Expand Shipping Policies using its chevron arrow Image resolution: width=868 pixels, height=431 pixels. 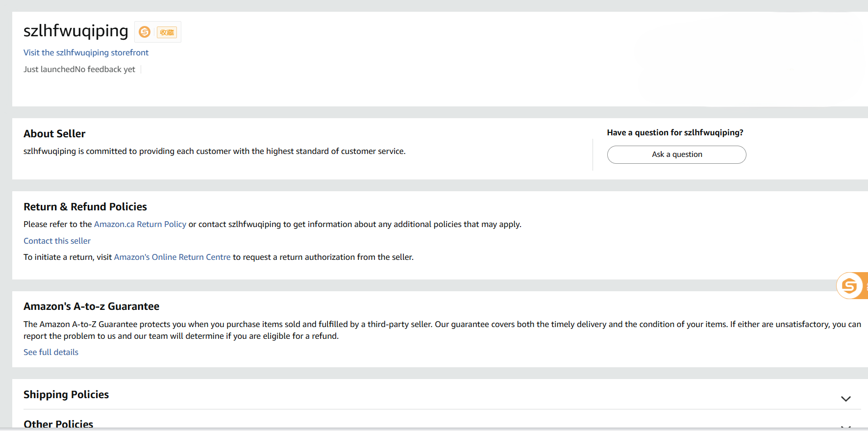pos(845,399)
